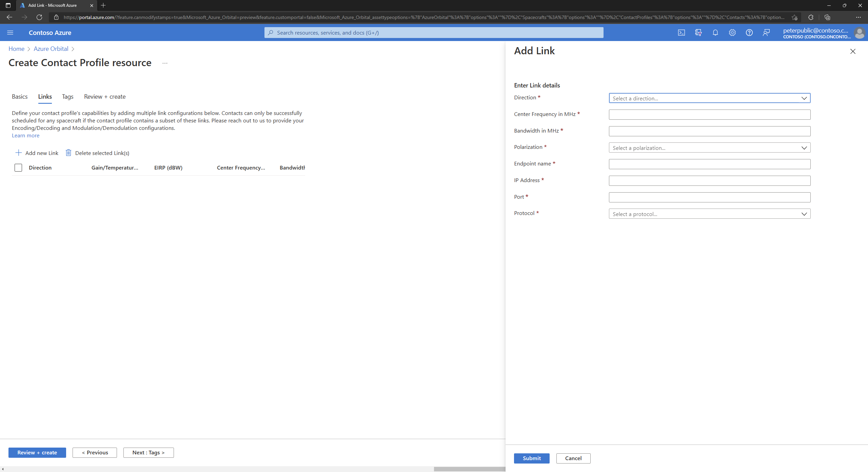
Task: Focus the IP Address field
Action: (x=709, y=180)
